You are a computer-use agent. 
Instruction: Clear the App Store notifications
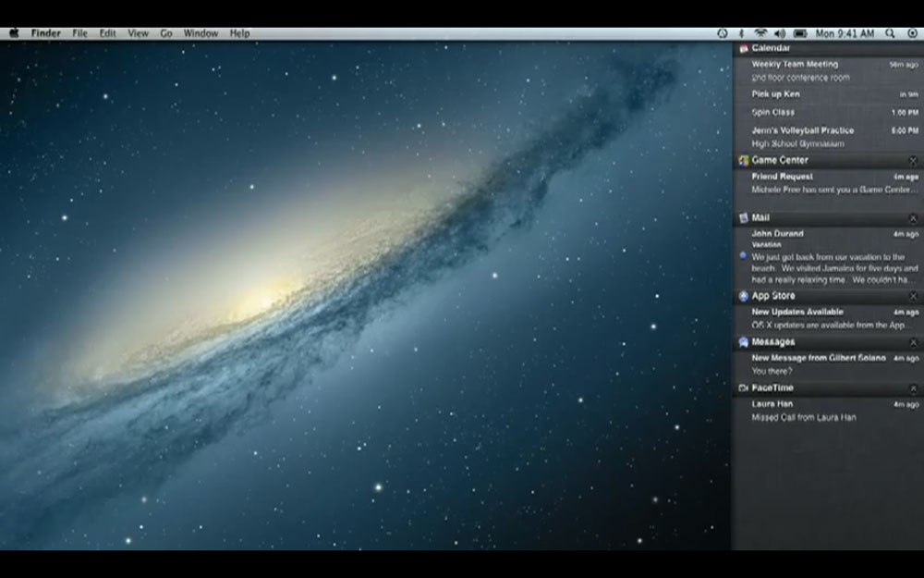click(913, 296)
